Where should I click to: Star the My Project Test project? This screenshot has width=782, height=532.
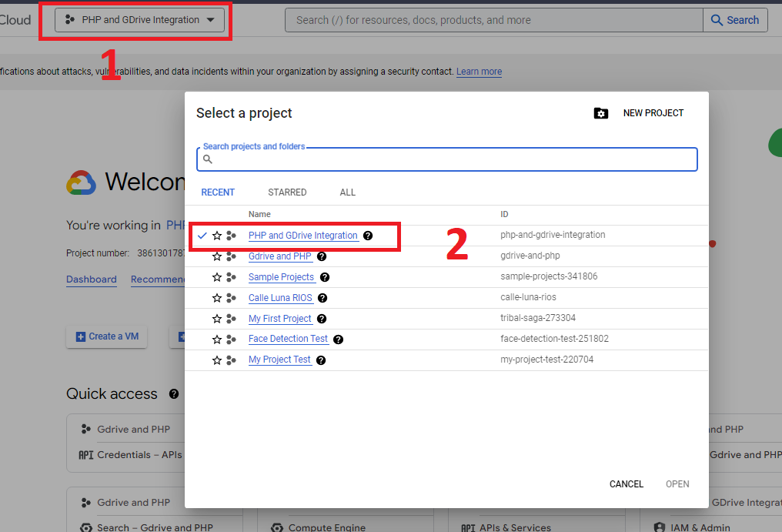[217, 360]
